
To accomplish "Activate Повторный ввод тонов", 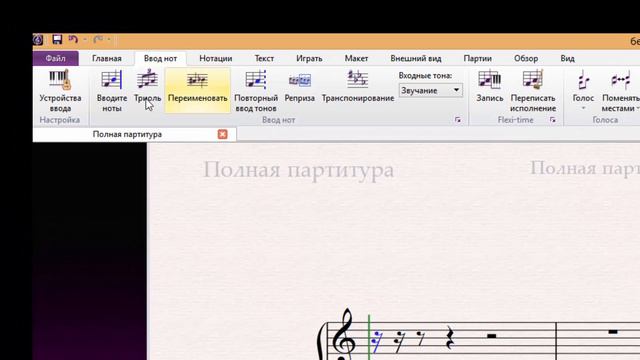I will (x=256, y=91).
